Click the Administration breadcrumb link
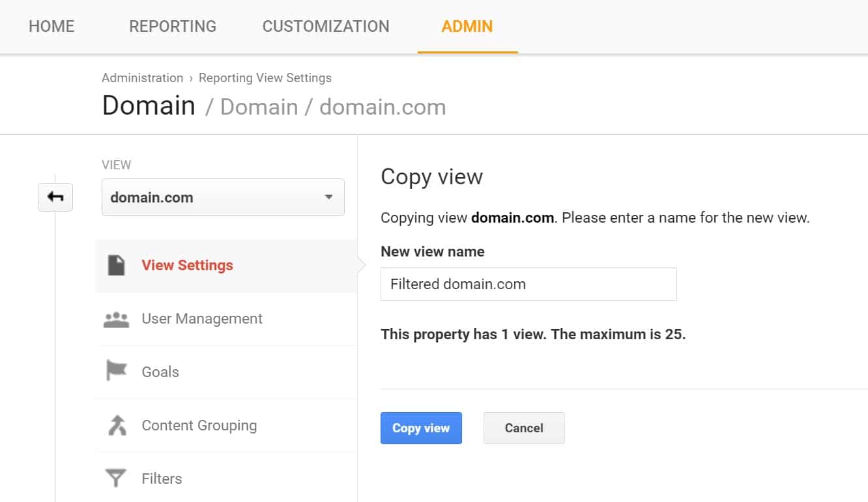This screenshot has width=868, height=502. 142,77
